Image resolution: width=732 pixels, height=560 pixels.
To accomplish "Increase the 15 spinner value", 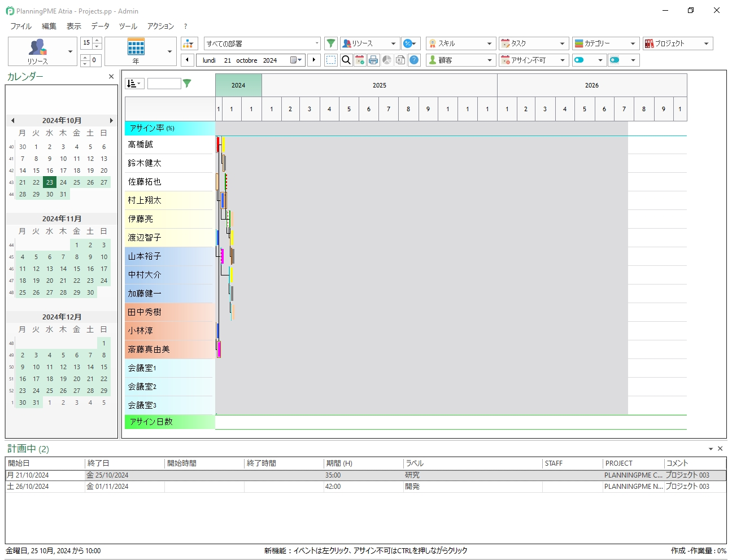I will click(97, 40).
